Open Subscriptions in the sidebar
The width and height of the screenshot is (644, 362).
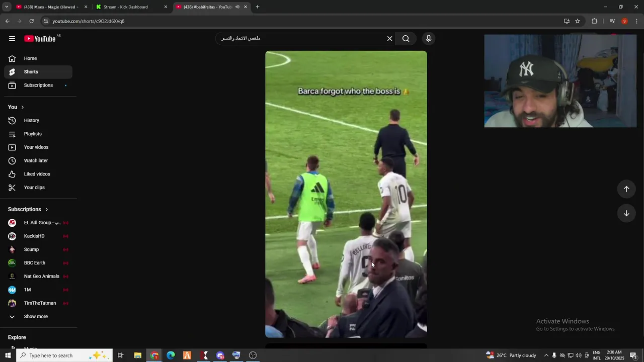(x=38, y=85)
